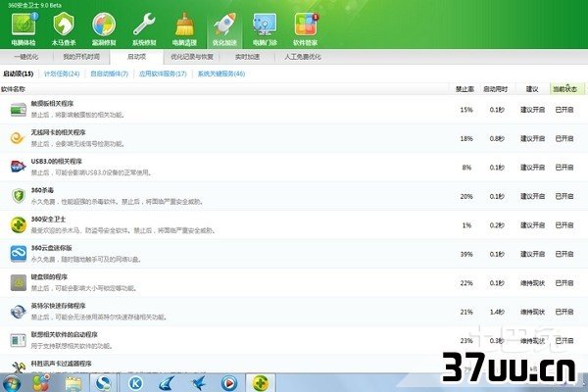Open 电脑清理 broom cleanup icon
The width and height of the screenshot is (588, 392).
point(184,28)
